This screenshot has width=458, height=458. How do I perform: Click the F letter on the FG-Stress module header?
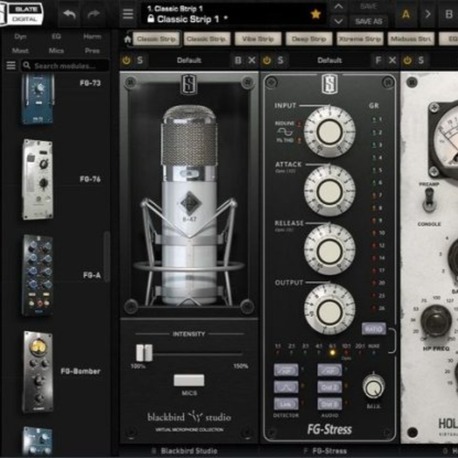click(x=378, y=60)
